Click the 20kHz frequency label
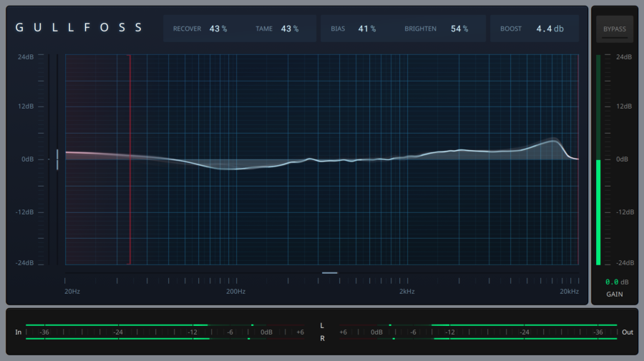 coord(570,291)
